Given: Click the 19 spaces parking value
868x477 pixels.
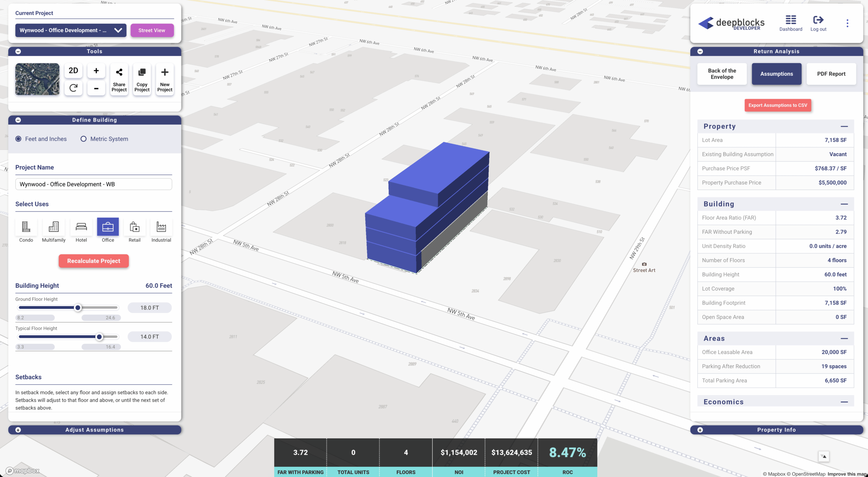Looking at the screenshot, I should [x=834, y=366].
